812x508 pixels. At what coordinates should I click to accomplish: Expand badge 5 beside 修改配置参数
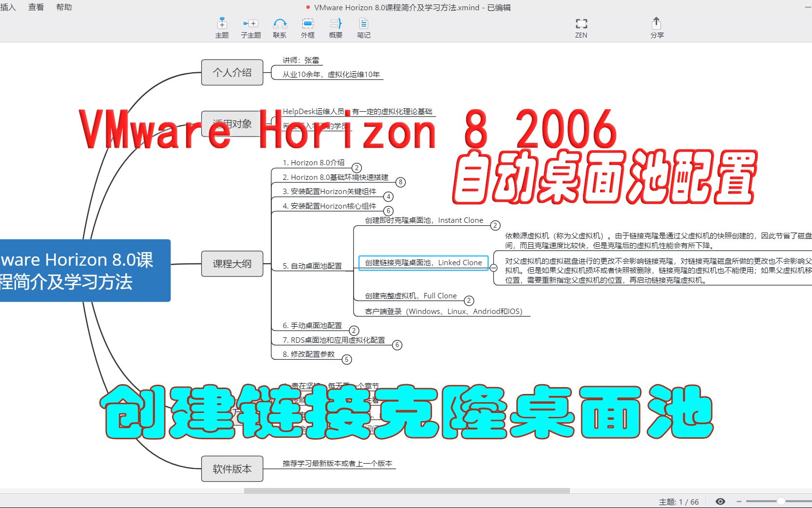(347, 360)
